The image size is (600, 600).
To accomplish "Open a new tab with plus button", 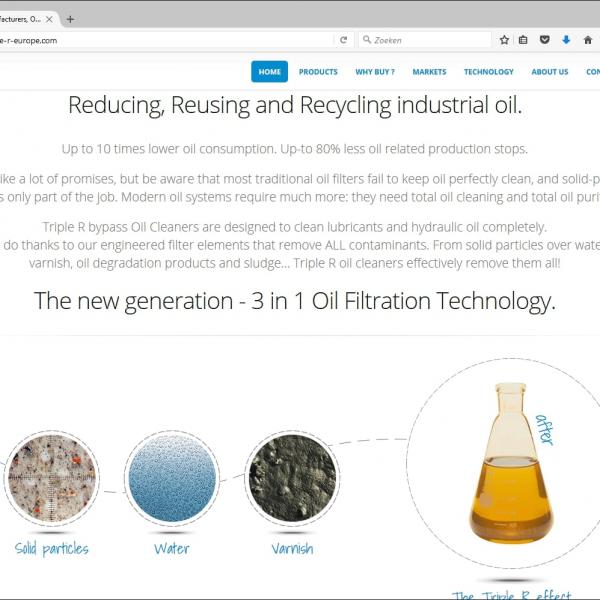I will (70, 19).
